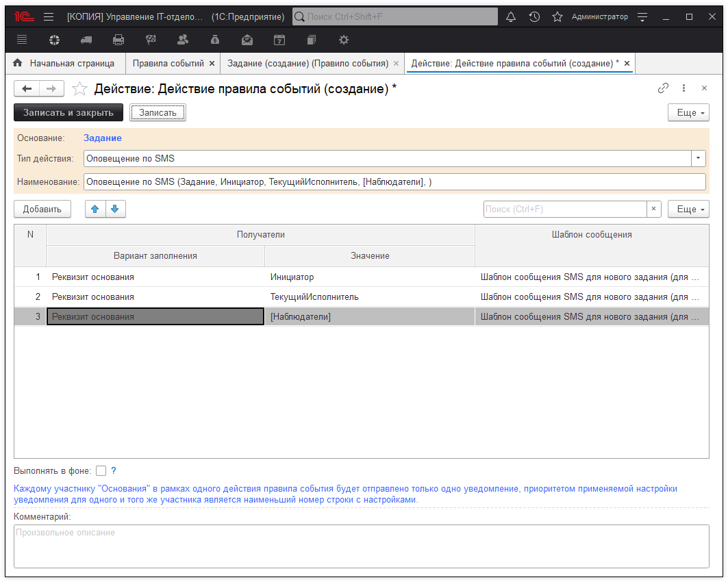Add this form to favorites star
The width and height of the screenshot is (728, 582).
tap(80, 88)
